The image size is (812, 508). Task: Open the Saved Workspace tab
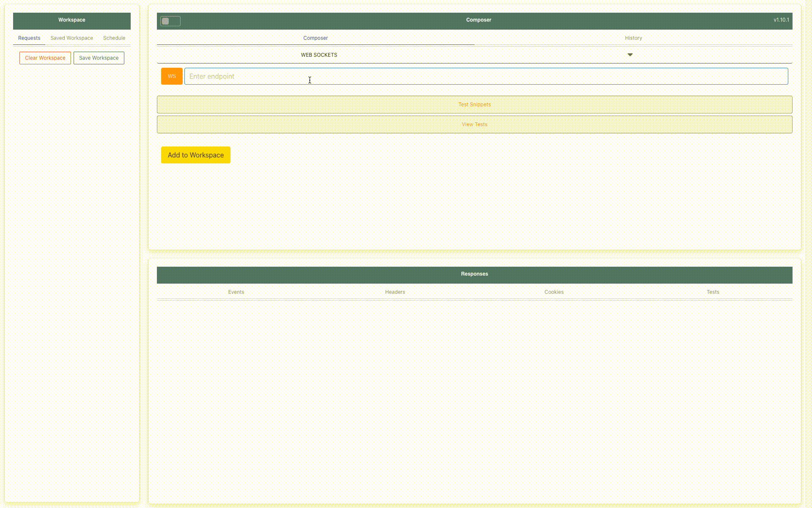click(x=71, y=38)
